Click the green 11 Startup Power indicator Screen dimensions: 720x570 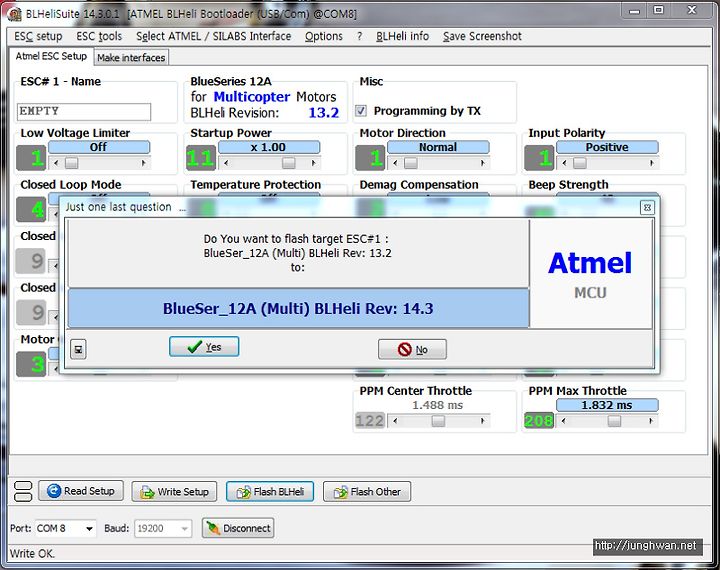pos(201,158)
